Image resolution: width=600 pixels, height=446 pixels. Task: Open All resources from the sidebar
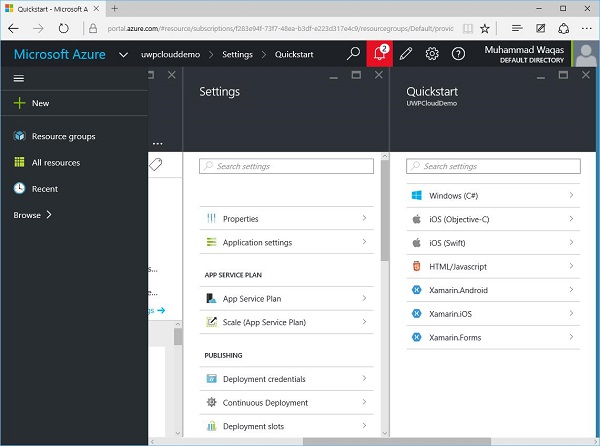[56, 163]
